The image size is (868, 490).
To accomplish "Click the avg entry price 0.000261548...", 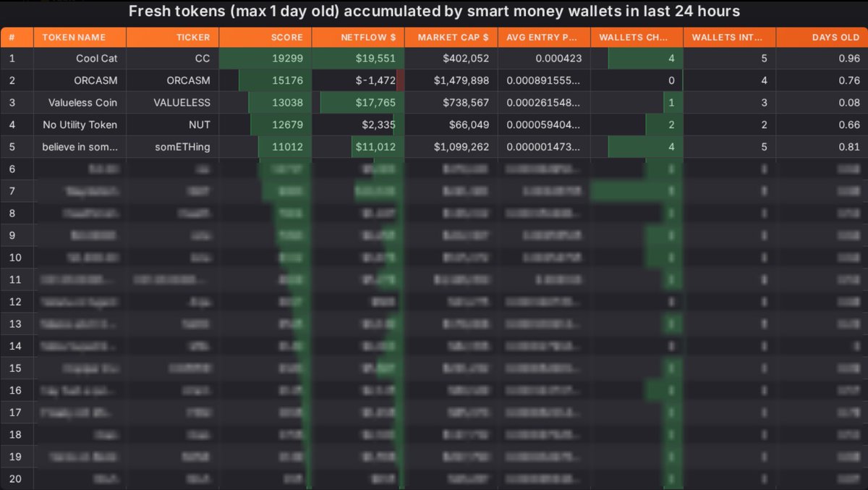I will tap(543, 103).
